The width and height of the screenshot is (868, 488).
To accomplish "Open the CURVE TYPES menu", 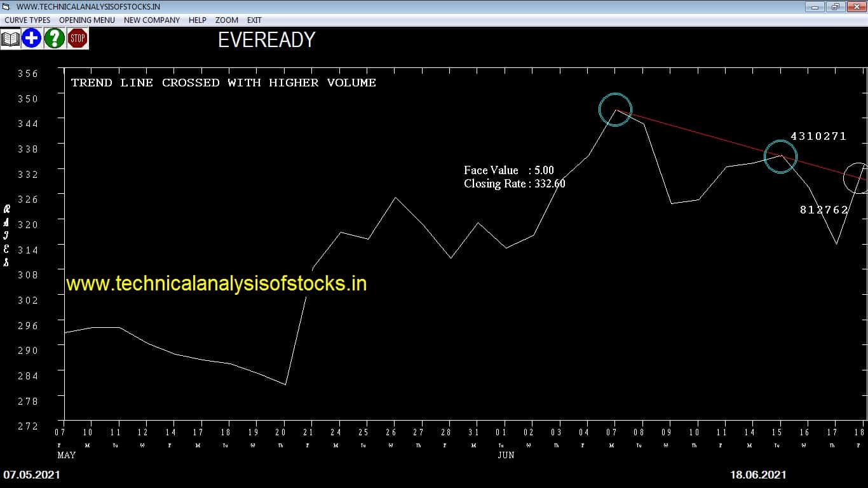I will coord(27,20).
